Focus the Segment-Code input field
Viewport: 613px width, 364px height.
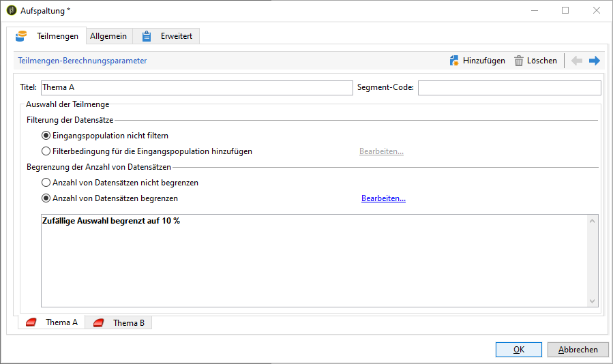click(509, 87)
